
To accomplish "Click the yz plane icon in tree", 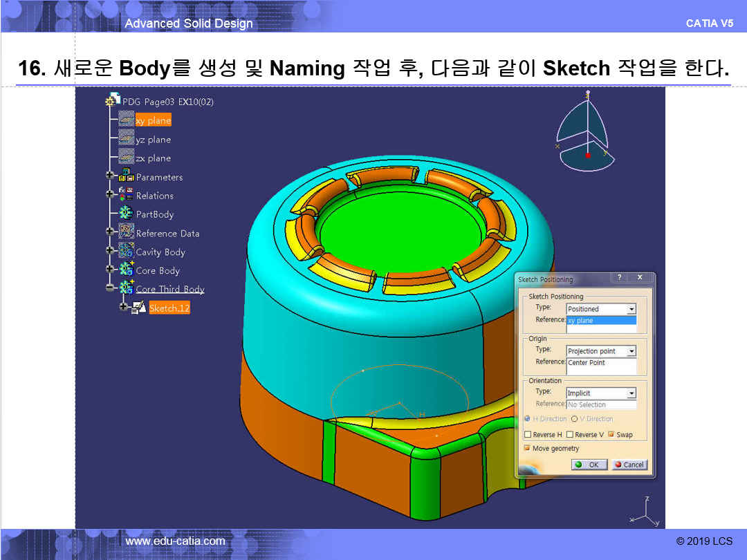I will (126, 138).
